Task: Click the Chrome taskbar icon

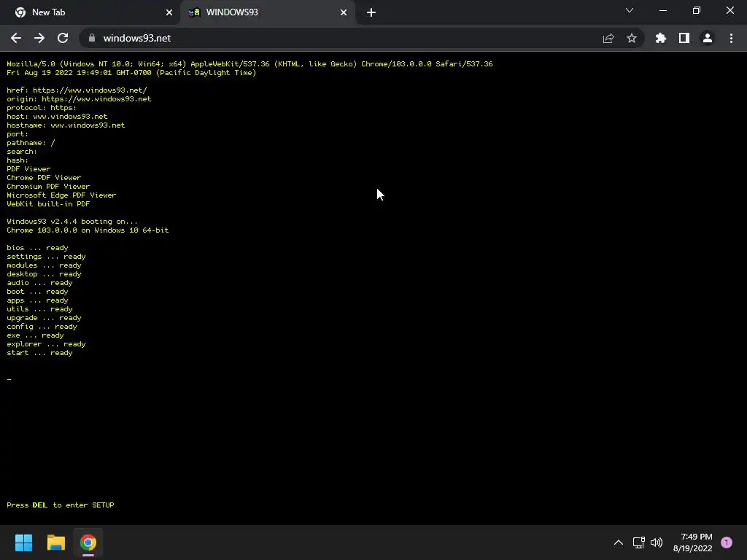Action: pos(88,542)
